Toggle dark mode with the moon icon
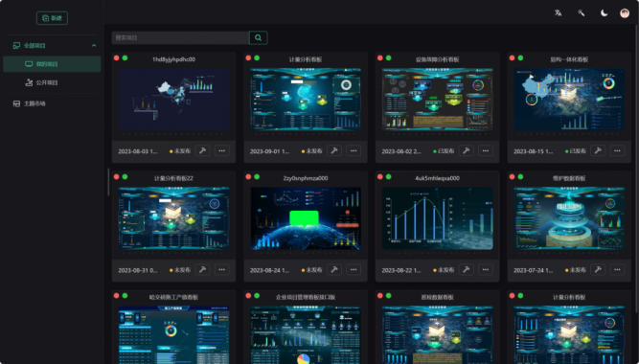This screenshot has width=639, height=364. coord(604,13)
